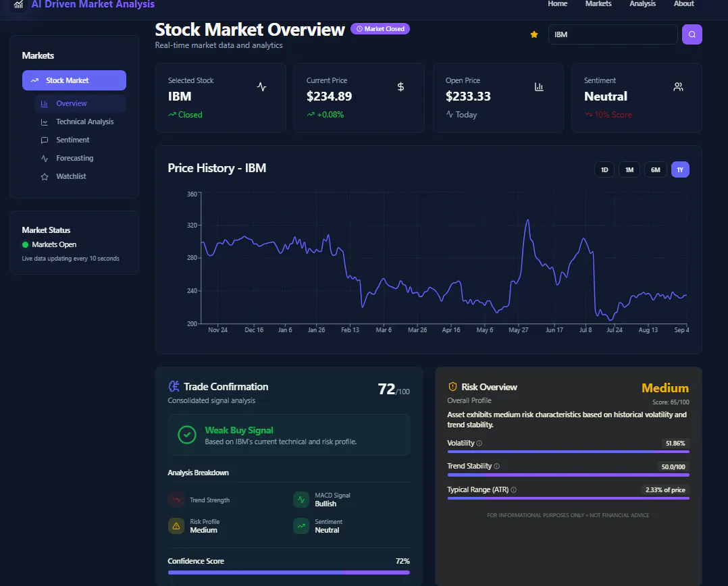Viewport: 728px width, 586px height.
Task: Open the Analysis navigation link
Action: point(643,3)
